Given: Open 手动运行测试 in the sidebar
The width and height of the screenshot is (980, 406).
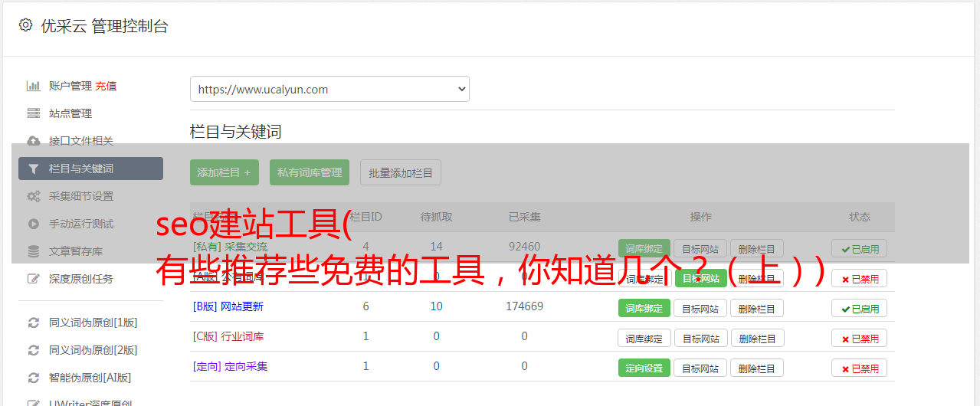Looking at the screenshot, I should tap(81, 224).
